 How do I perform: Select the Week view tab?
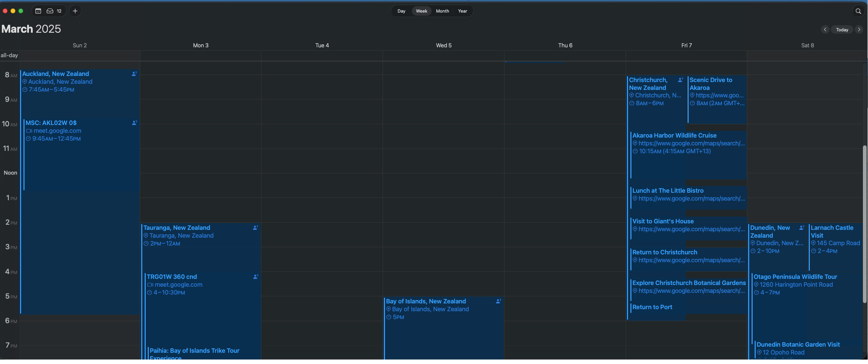pos(421,11)
